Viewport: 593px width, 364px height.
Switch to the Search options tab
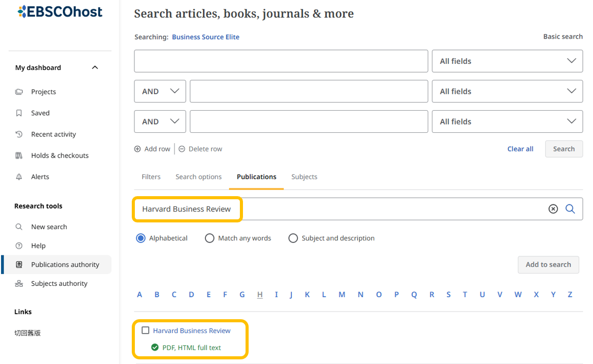tap(198, 177)
